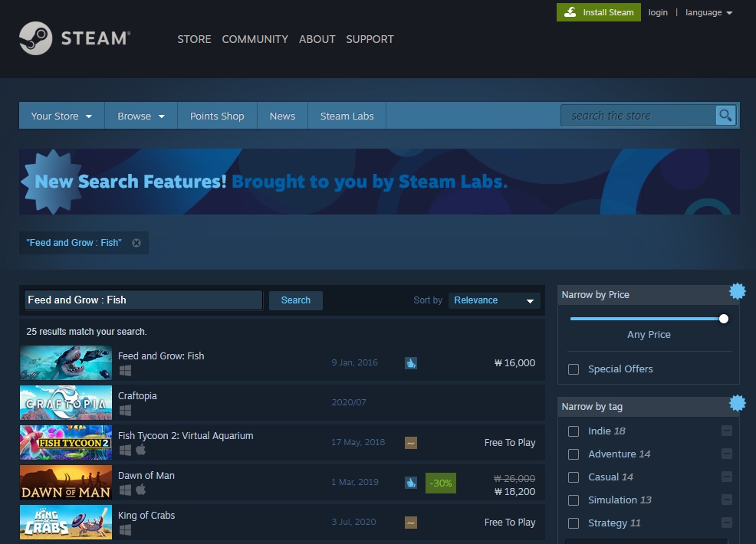Exclude the Adventure tag with minus icon
This screenshot has height=544, width=756.
727,454
